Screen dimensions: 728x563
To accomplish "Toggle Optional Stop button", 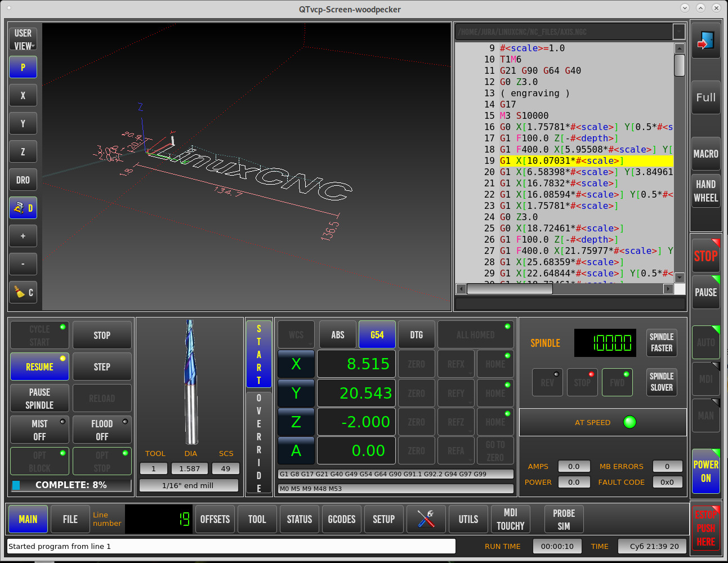I will click(102, 461).
